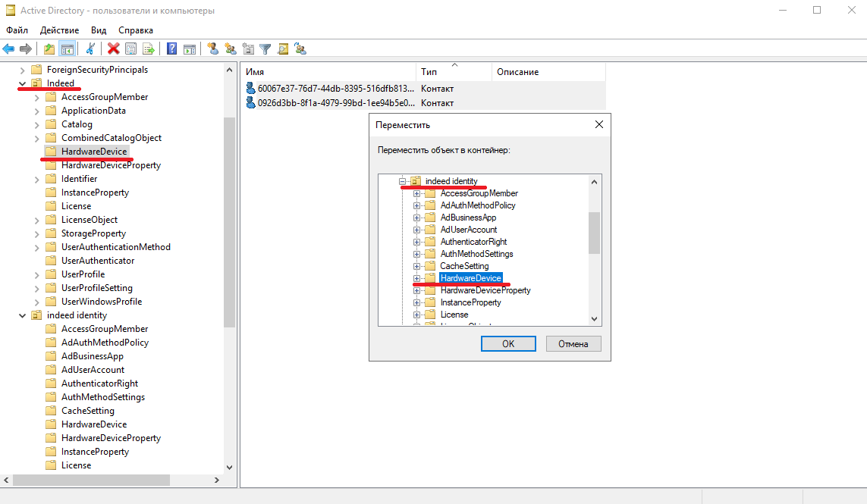
Task: Click the funnel Filter toolbar icon
Action: (265, 49)
